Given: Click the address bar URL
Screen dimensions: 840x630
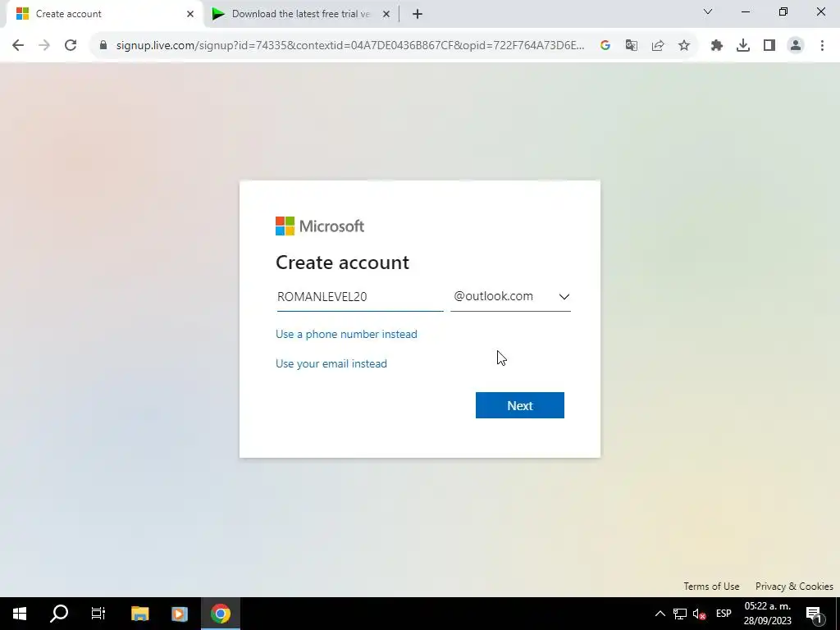Looking at the screenshot, I should pos(350,46).
